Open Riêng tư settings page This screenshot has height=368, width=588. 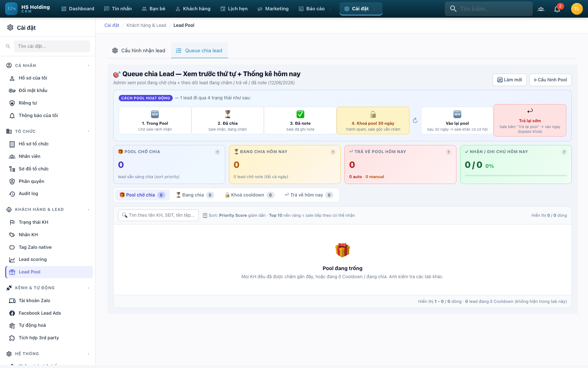49,103
